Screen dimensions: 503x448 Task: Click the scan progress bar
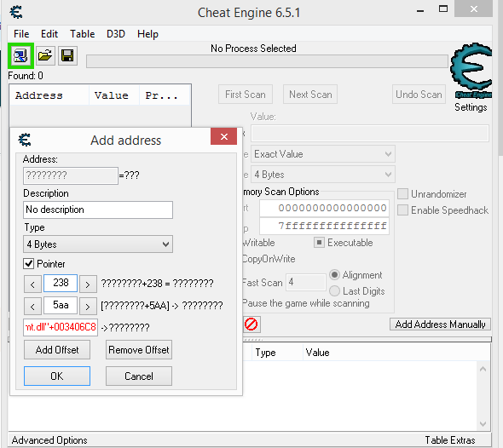(267, 61)
